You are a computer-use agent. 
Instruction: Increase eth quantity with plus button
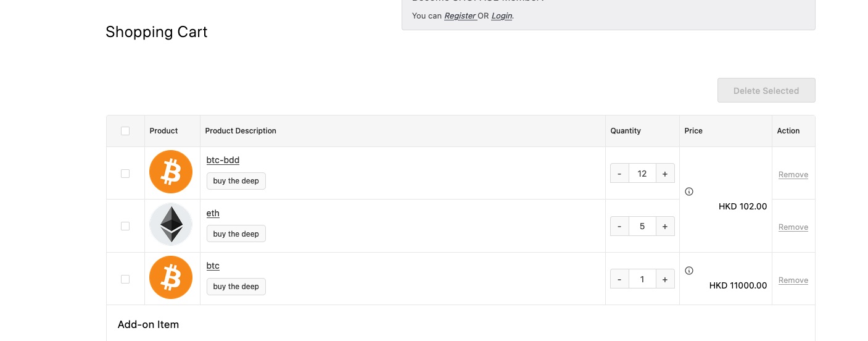664,226
